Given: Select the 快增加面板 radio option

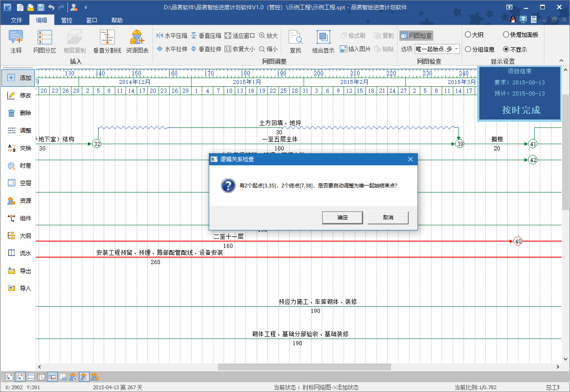Looking at the screenshot, I should click(506, 35).
